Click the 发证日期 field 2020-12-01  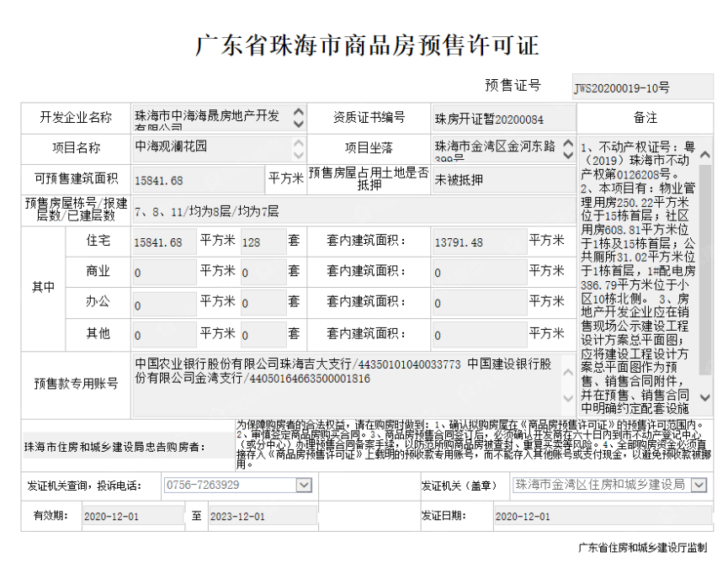pos(603,516)
